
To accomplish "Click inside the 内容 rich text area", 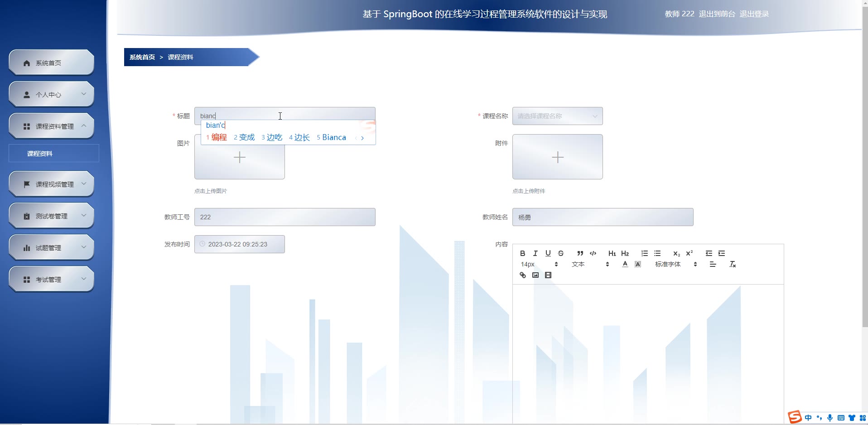I will pyautogui.click(x=648, y=353).
